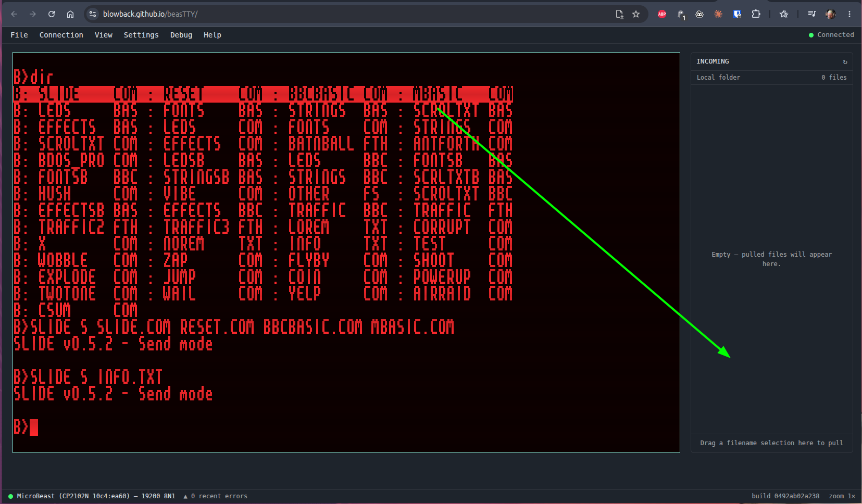Image resolution: width=862 pixels, height=504 pixels.
Task: Click the recent errors indicator
Action: click(x=215, y=496)
